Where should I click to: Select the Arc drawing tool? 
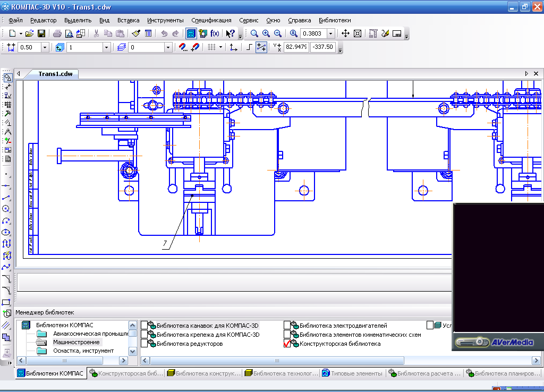(6, 220)
